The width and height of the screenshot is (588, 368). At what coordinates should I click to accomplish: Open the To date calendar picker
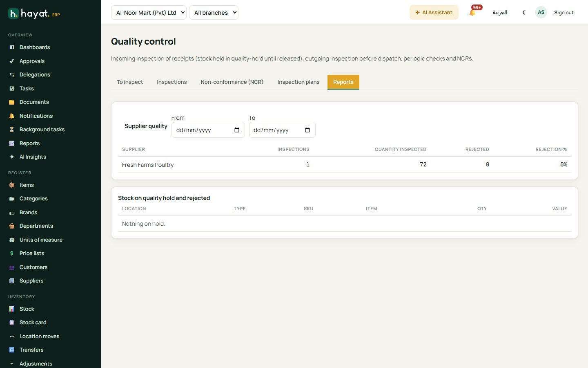(307, 130)
